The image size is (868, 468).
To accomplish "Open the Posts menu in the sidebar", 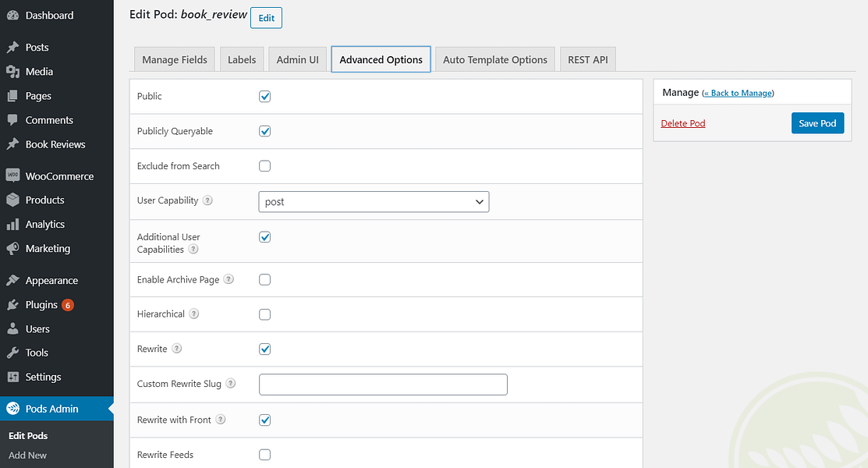I will tap(36, 47).
